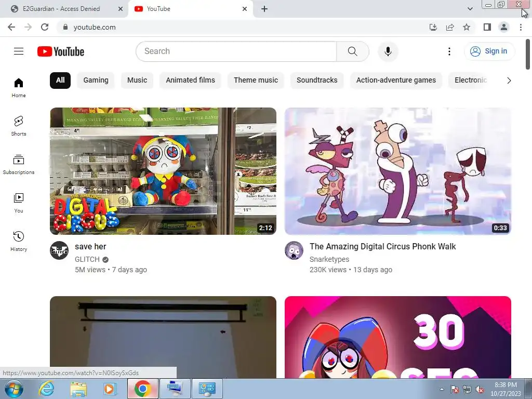This screenshot has height=399, width=532.
Task: Show hidden tray icons arrow
Action: tap(442, 389)
